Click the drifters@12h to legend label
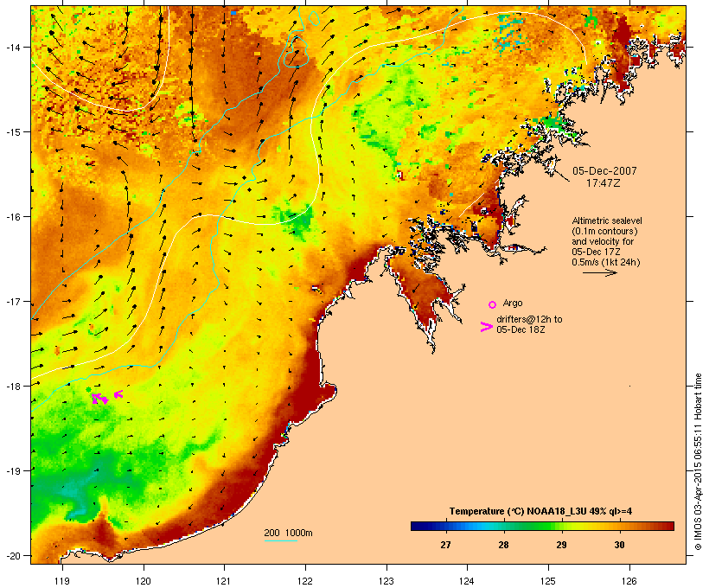Viewport: 709px width, 588px height. click(529, 319)
